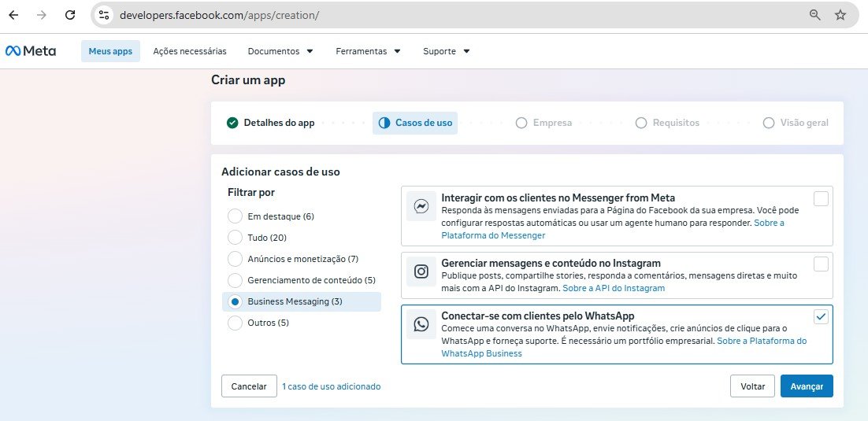This screenshot has height=421, width=868.
Task: Click the Cancelar button
Action: tap(249, 386)
